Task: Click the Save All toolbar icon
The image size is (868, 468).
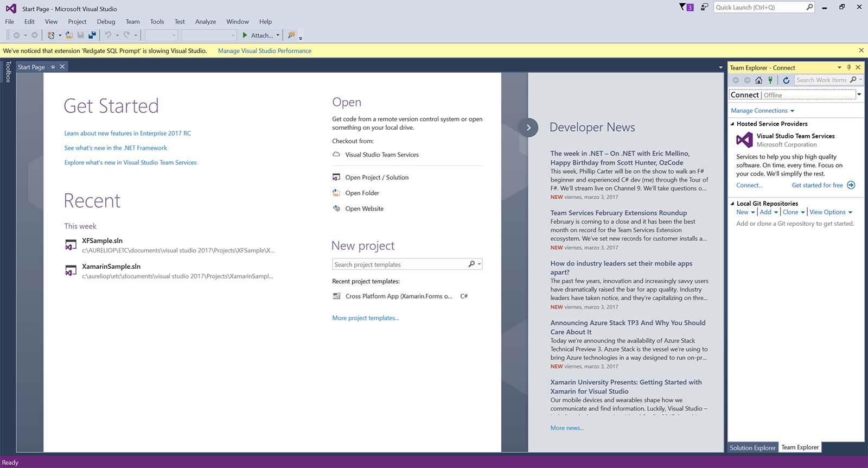Action: pyautogui.click(x=92, y=35)
